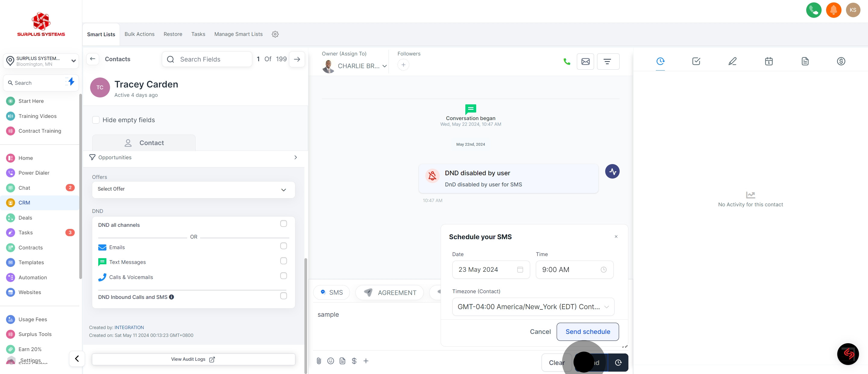Enable DND all channels checkbox
The image size is (868, 374).
tap(283, 224)
